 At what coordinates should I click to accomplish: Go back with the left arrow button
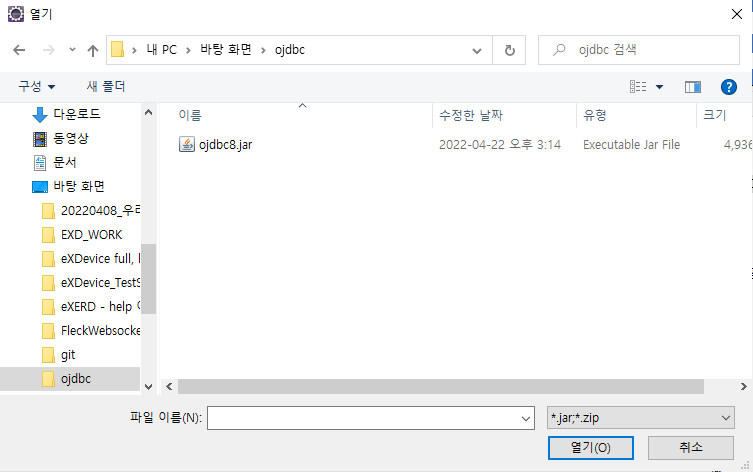19,50
